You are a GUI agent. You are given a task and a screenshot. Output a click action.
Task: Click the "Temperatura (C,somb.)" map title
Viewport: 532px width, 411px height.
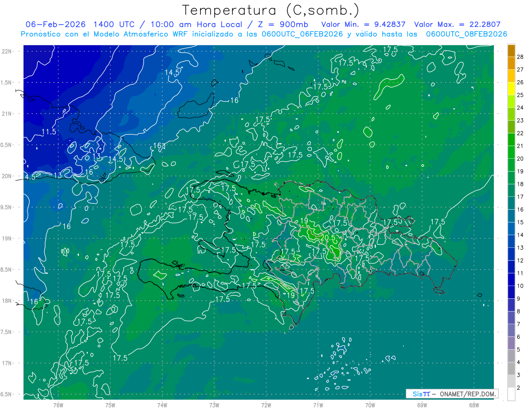[270, 10]
